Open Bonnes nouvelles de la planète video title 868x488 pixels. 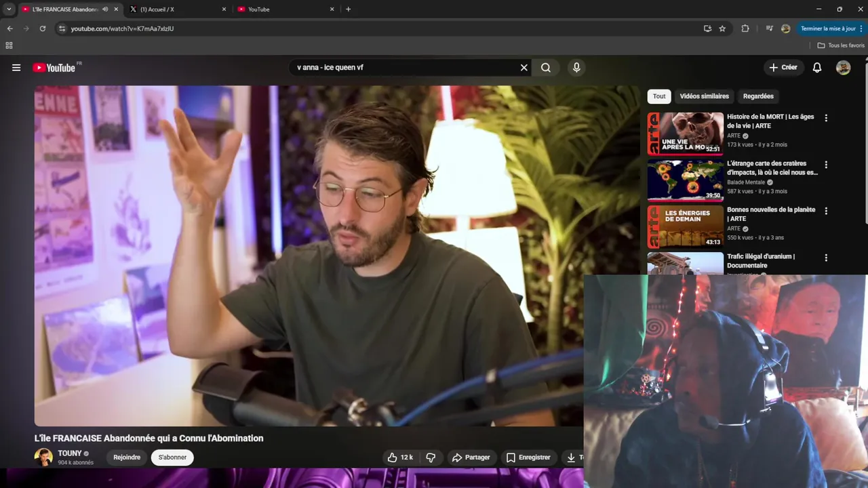[771, 214]
